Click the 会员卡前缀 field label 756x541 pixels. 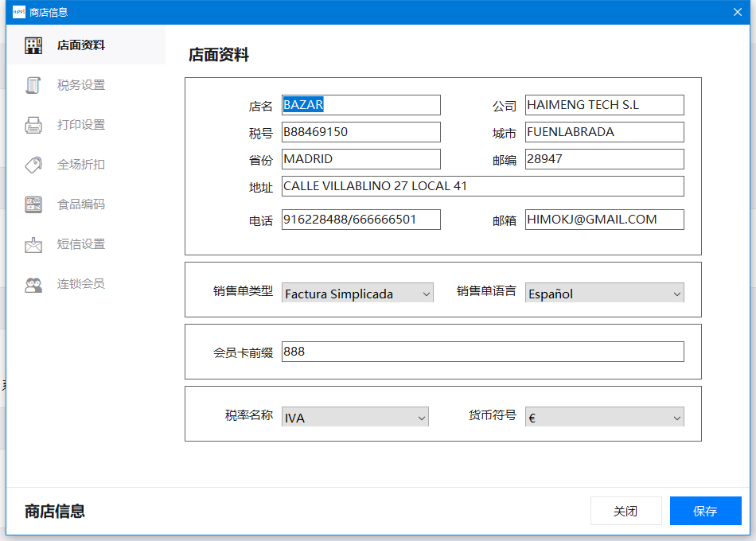[x=243, y=353]
